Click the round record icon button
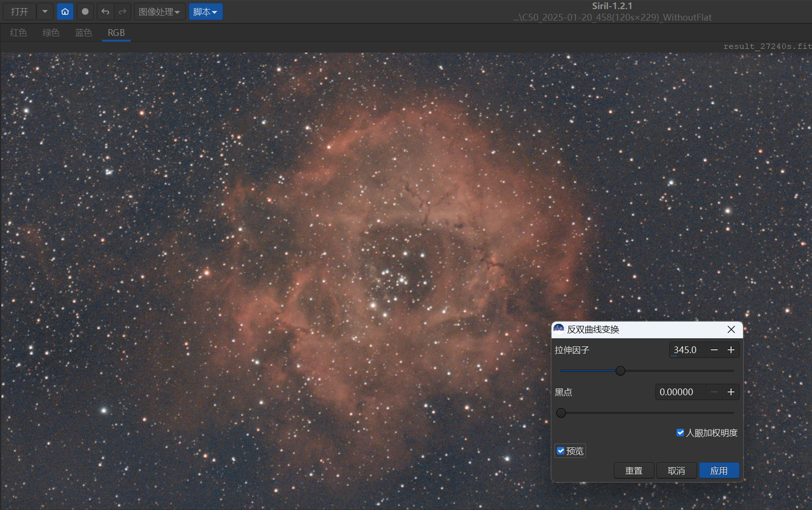The width and height of the screenshot is (812, 510). click(85, 11)
